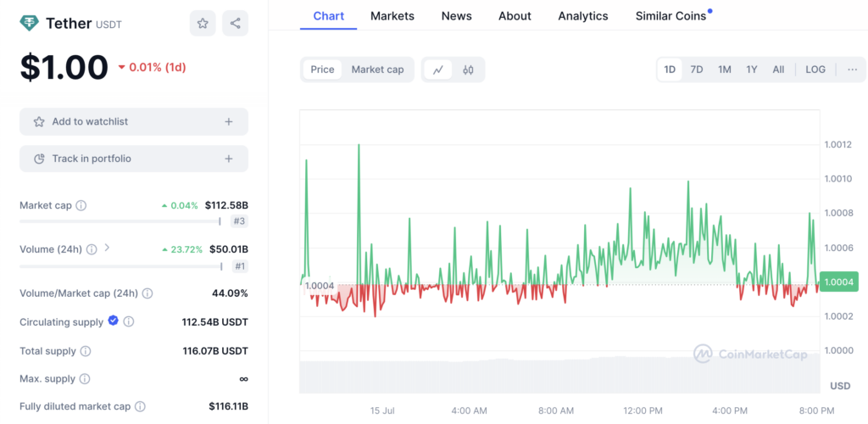Click the $1.00 Tether price
This screenshot has height=424, width=868.
point(64,67)
